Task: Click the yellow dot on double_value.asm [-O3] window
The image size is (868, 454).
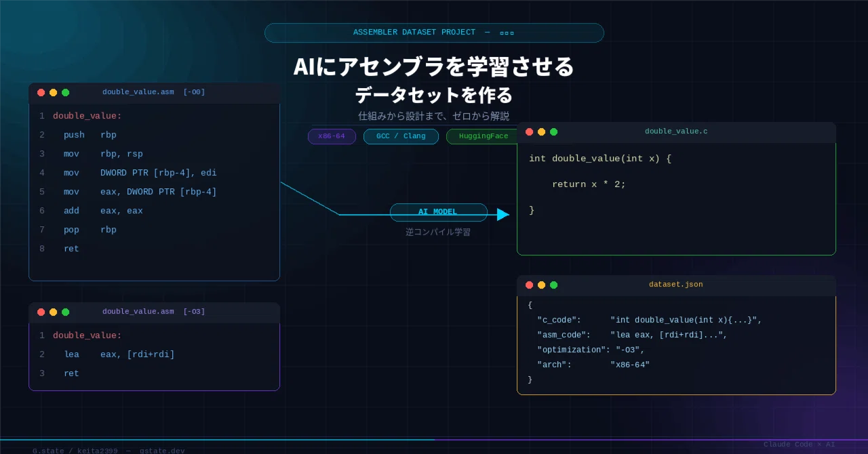Action: click(x=53, y=312)
